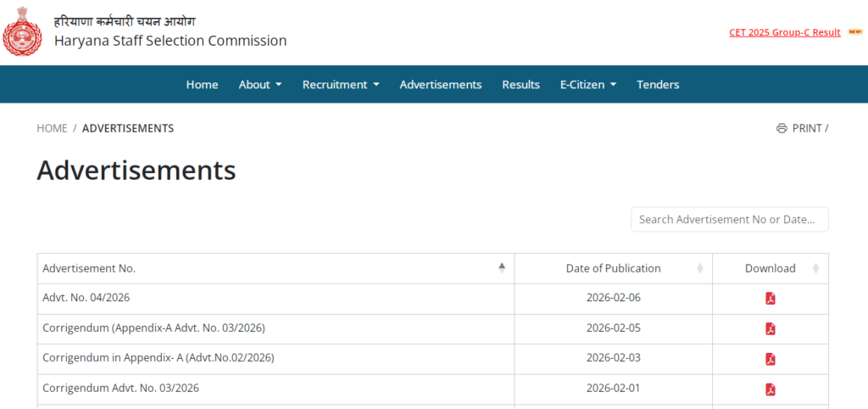Click the printer icon

point(782,128)
